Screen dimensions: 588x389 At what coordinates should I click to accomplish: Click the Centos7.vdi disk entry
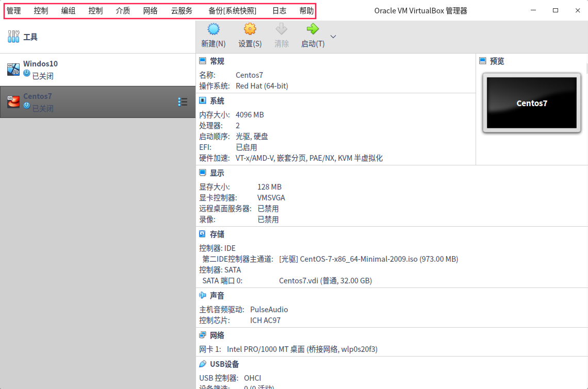pos(325,281)
